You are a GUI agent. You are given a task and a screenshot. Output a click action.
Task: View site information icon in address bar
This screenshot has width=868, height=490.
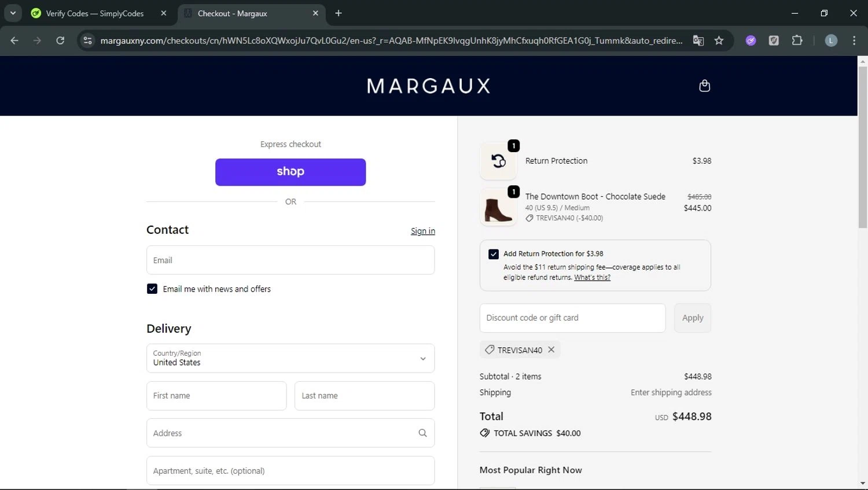tap(87, 40)
